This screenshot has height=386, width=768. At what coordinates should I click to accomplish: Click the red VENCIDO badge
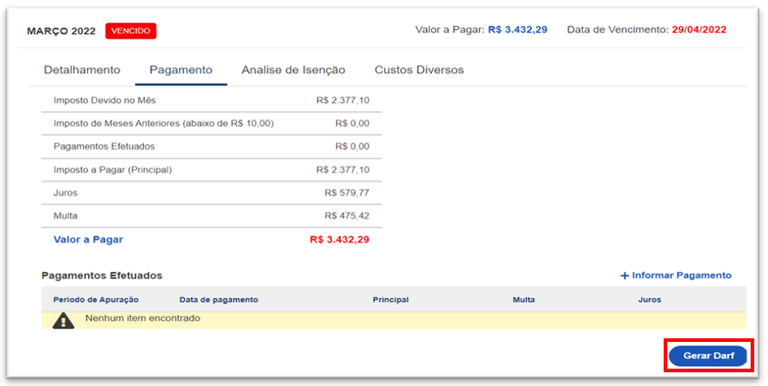click(131, 31)
